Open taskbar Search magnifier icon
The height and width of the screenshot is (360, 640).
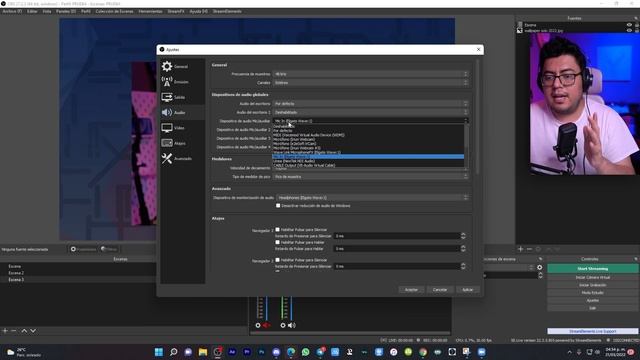point(173,352)
